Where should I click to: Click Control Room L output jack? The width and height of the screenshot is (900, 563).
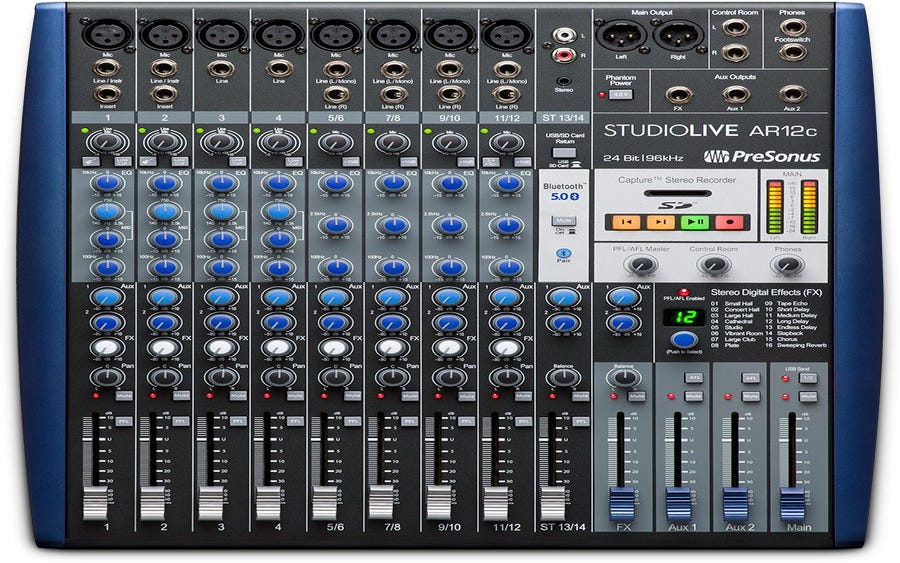[735, 27]
